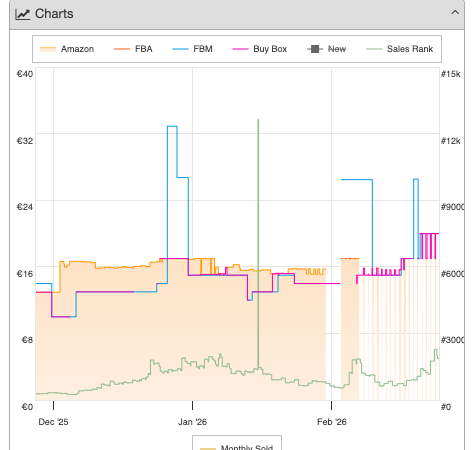Screen dimensions: 474x450
Task: Click the FBA orange-red legend line swatch
Action: click(122, 49)
